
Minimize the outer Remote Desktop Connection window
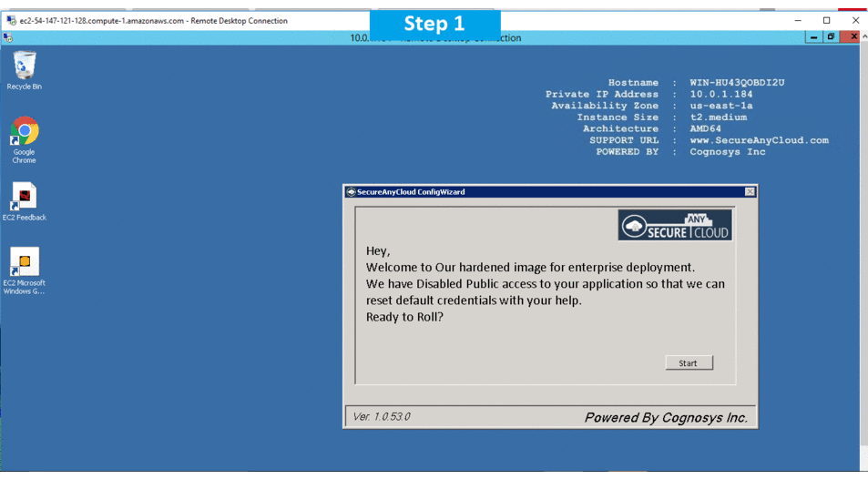[798, 20]
